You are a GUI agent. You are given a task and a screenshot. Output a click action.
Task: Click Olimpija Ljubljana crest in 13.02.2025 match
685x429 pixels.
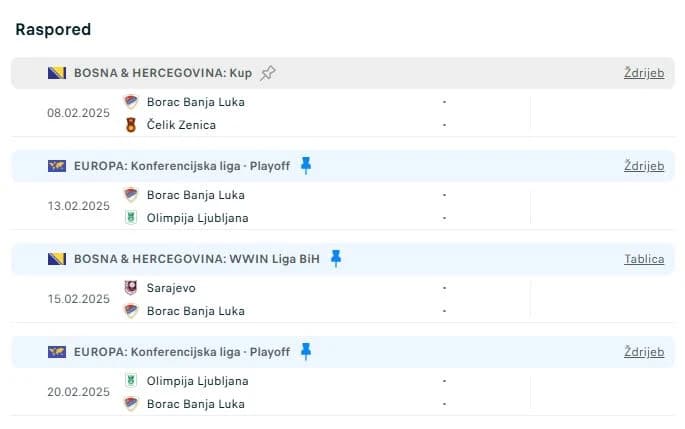131,218
